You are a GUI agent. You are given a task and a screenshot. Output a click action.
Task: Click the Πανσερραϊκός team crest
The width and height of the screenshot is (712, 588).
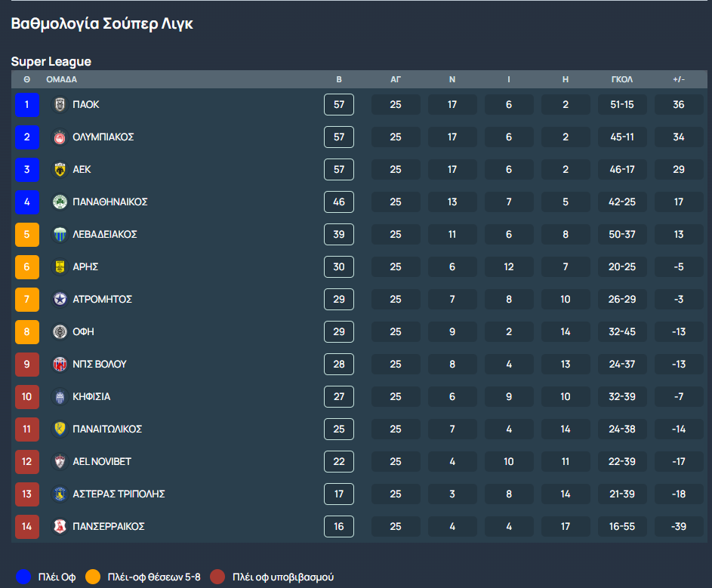coord(60,527)
